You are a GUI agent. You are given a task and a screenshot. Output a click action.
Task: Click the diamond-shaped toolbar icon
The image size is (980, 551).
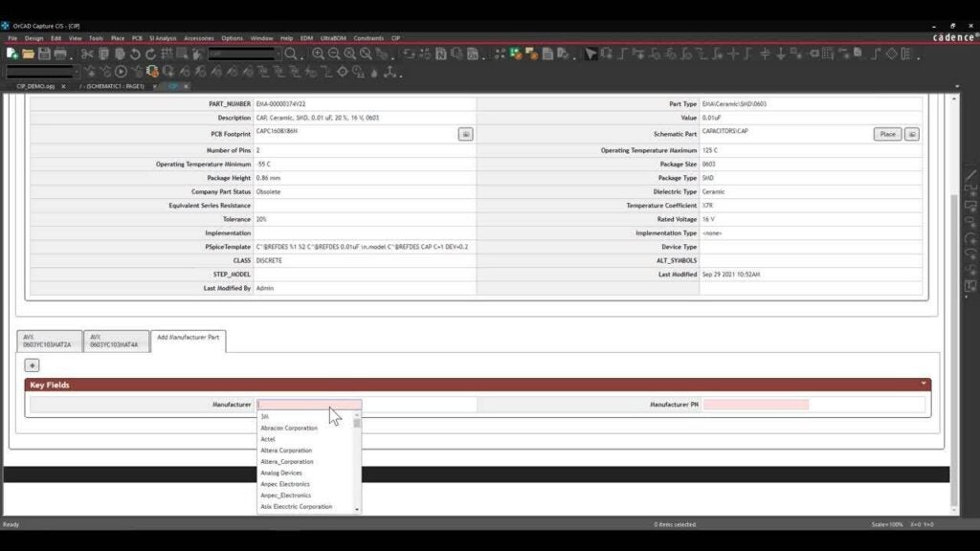coord(891,55)
